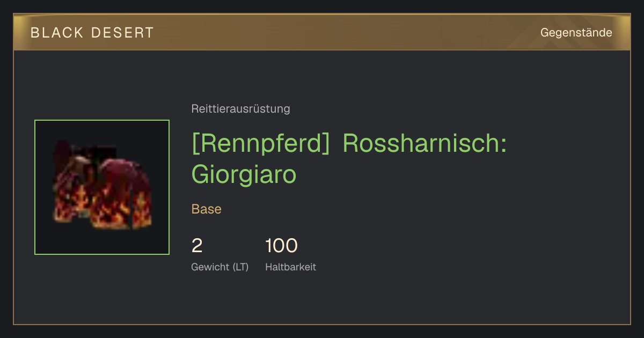The image size is (644, 338).
Task: Click the flames on the armor image
Action: (x=110, y=207)
